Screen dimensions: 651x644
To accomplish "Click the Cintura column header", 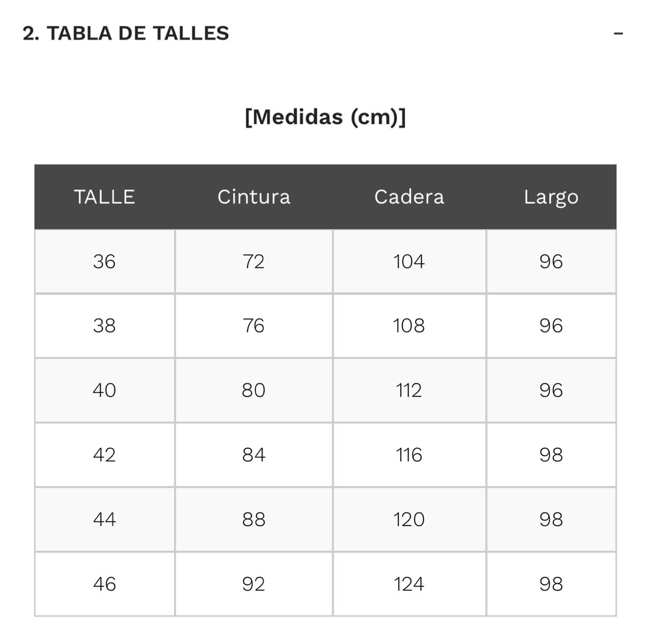I will click(x=254, y=197).
